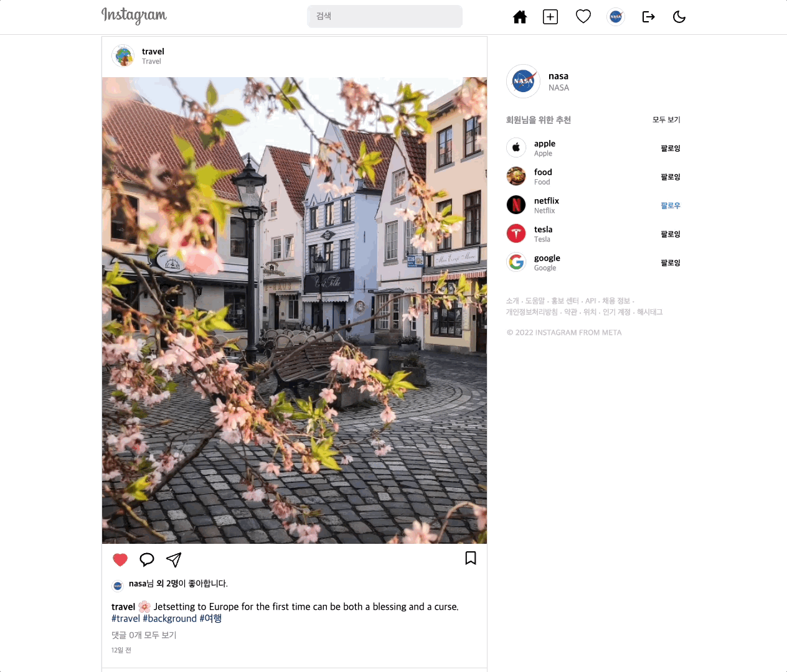Follow netflix via 팔로우 button
Image resolution: width=787 pixels, height=672 pixels.
[x=671, y=206]
